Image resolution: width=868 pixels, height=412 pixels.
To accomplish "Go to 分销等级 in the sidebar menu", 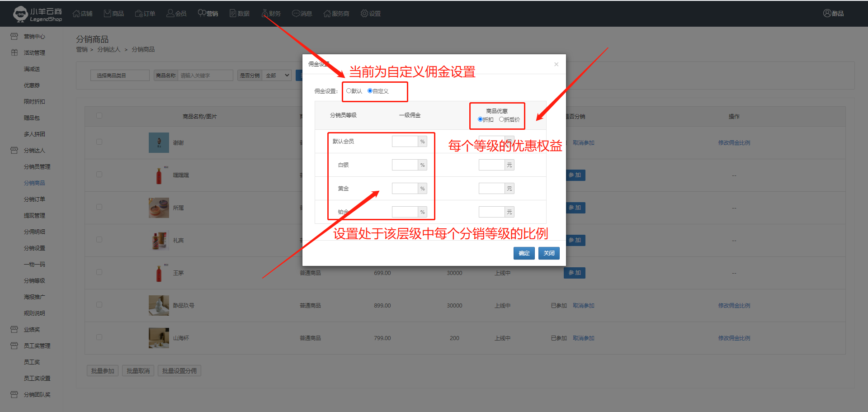I will [x=34, y=281].
